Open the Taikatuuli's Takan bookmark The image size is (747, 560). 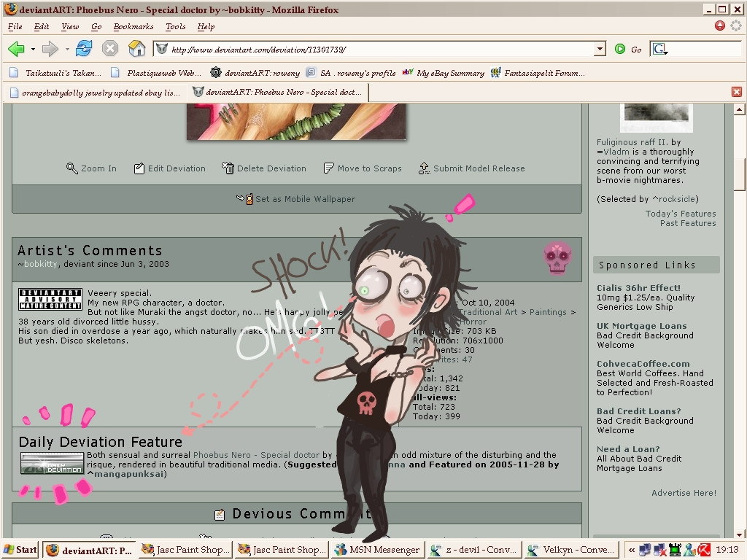point(55,73)
